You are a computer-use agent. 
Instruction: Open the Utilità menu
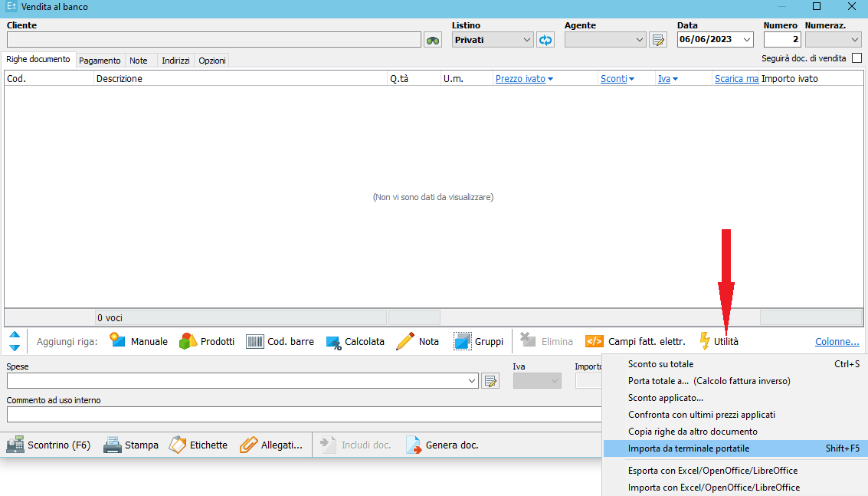[719, 341]
